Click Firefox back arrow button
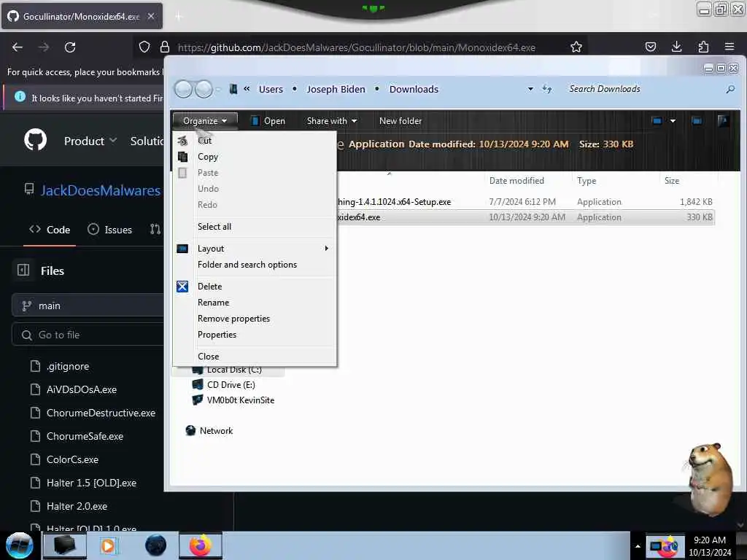The height and width of the screenshot is (560, 747). point(18,47)
